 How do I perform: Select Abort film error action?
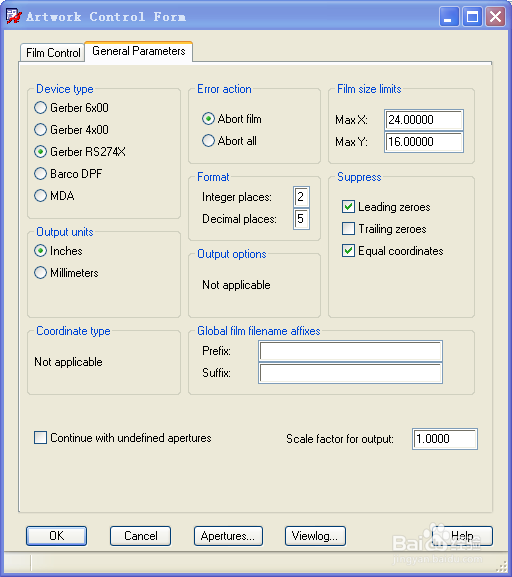(x=232, y=119)
